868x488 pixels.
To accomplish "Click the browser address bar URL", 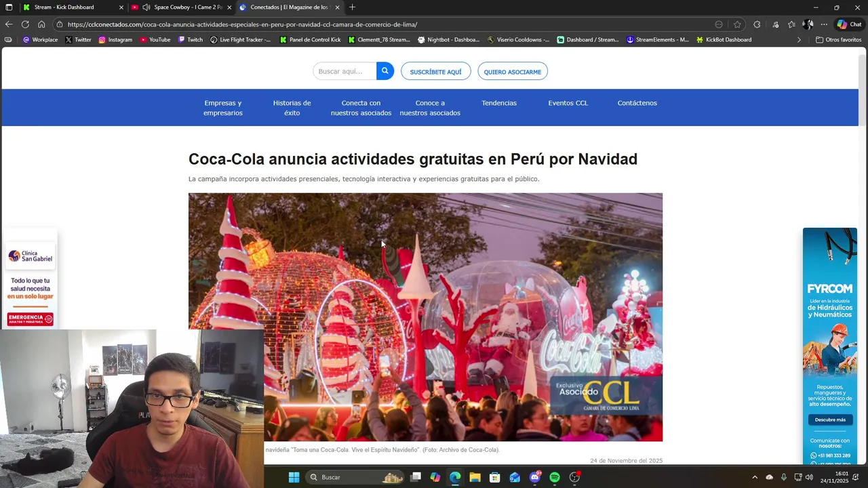I will point(242,24).
